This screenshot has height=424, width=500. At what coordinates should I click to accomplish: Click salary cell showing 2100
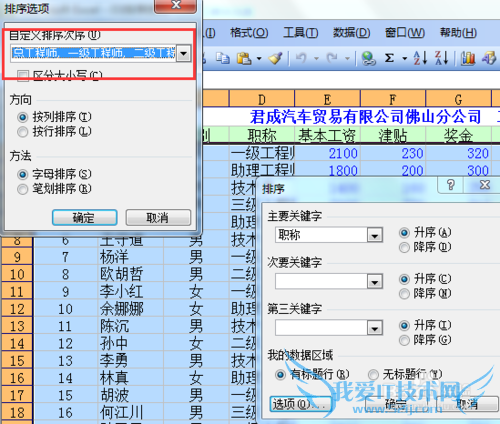(x=327, y=153)
